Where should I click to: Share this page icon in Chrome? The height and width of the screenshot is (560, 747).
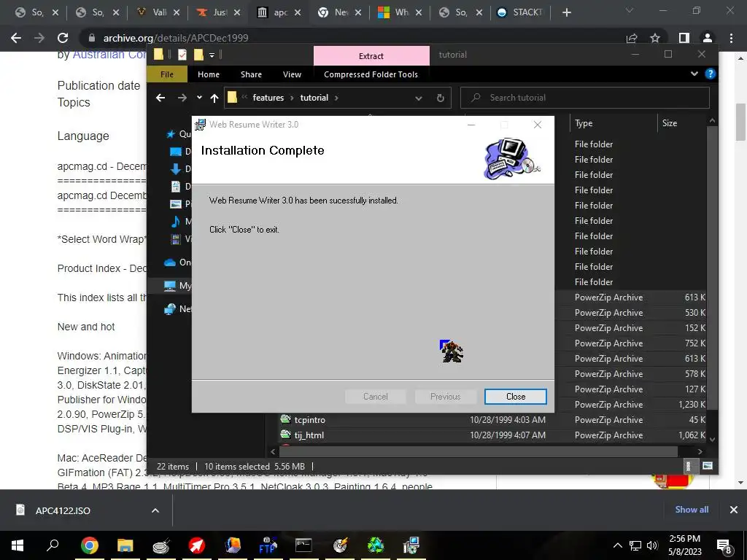pyautogui.click(x=632, y=38)
